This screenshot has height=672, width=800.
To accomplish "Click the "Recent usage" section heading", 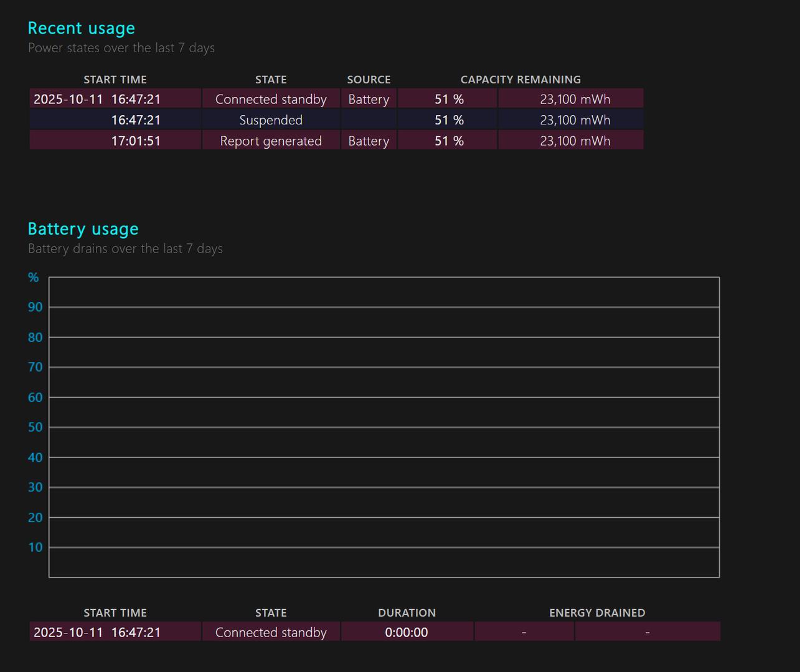I will pyautogui.click(x=82, y=29).
